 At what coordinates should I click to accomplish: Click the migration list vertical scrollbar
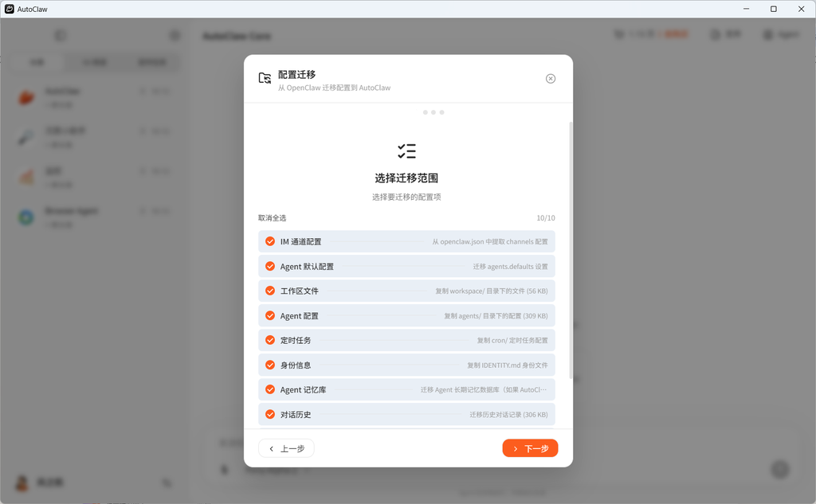pos(571,250)
